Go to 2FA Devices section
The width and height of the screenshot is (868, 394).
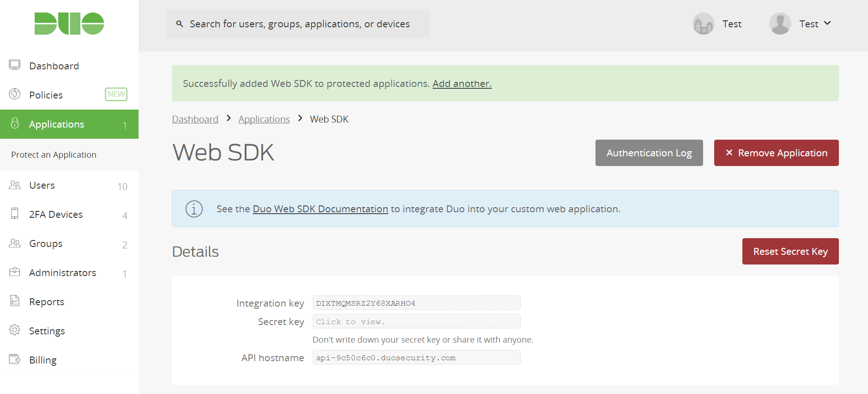[69, 214]
